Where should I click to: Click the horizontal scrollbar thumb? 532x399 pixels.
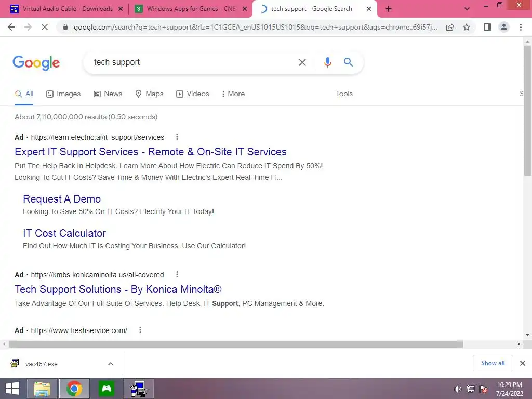pyautogui.click(x=235, y=344)
